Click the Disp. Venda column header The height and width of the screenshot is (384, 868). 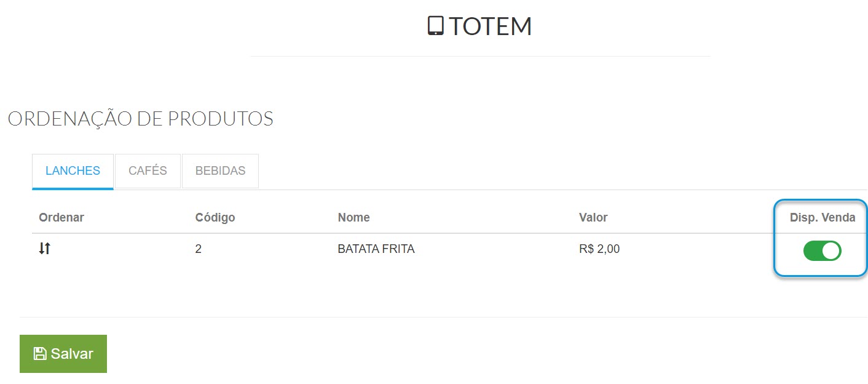[823, 217]
